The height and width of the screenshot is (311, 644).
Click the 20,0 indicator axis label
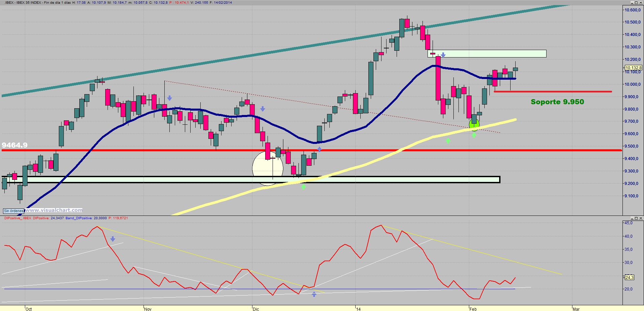(x=629, y=289)
